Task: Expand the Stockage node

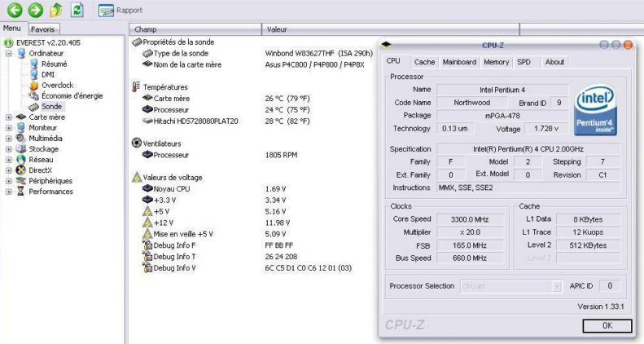Action: [9, 149]
